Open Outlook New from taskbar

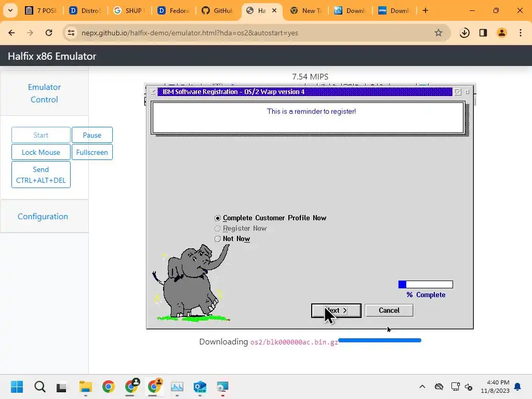[x=200, y=387]
